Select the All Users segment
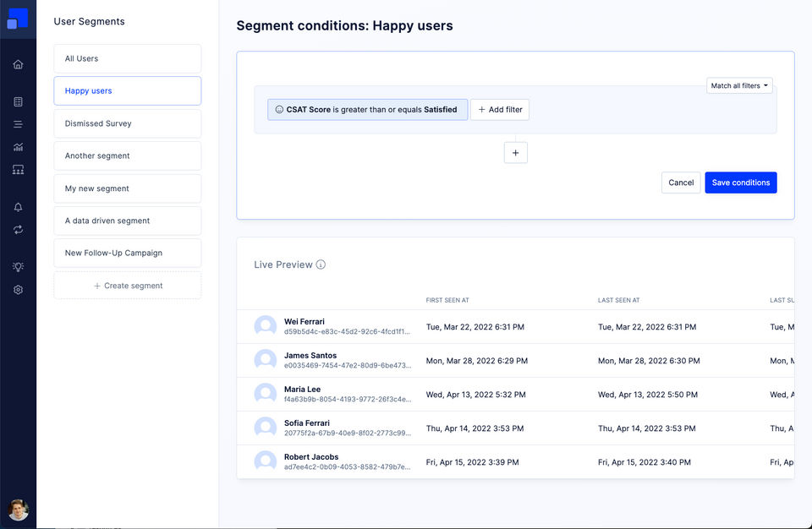The height and width of the screenshot is (529, 812). [127, 58]
